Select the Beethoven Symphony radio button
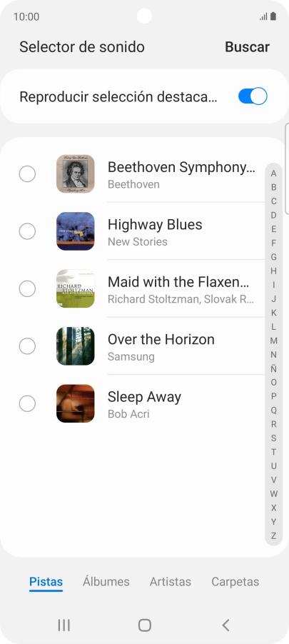This screenshot has width=289, height=644. tap(27, 173)
